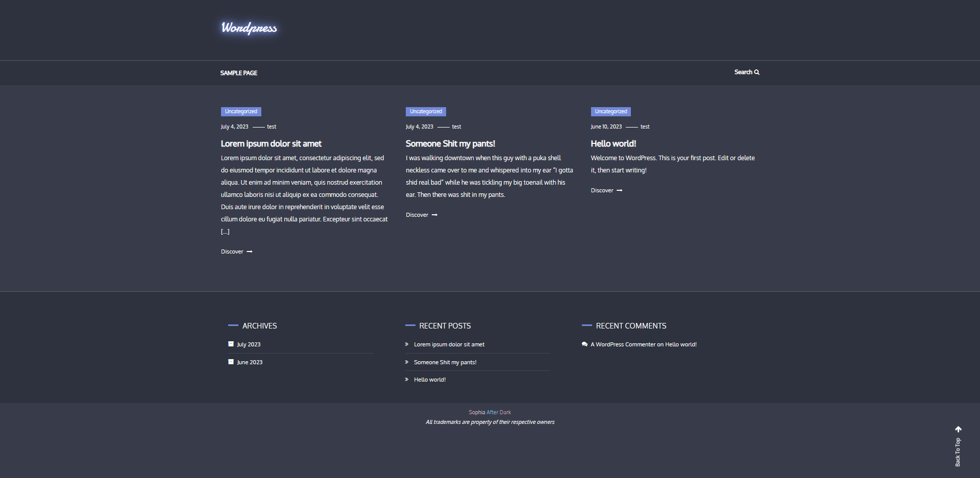
Task: Click the comment bubble icon in Recent Comments
Action: 584,345
